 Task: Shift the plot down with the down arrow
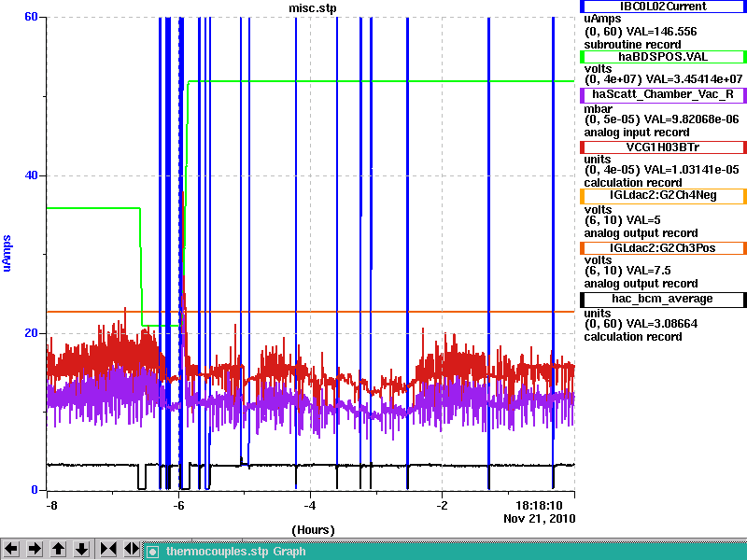click(x=82, y=549)
